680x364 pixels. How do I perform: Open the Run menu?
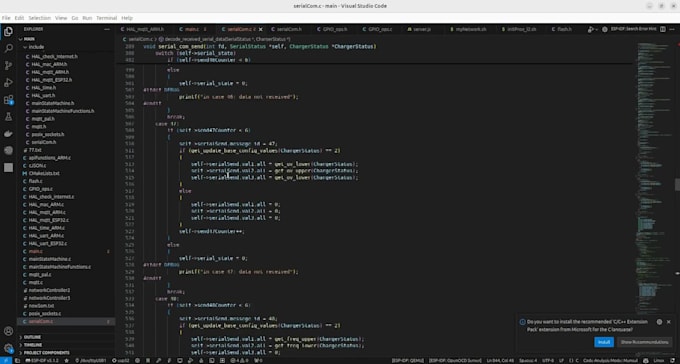87,18
